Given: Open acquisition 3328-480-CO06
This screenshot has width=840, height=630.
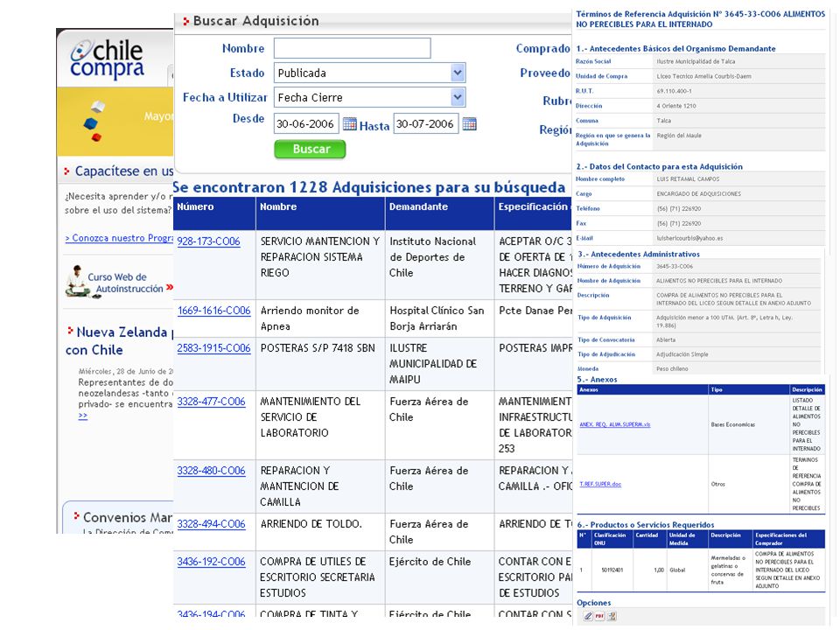Looking at the screenshot, I should (x=211, y=471).
